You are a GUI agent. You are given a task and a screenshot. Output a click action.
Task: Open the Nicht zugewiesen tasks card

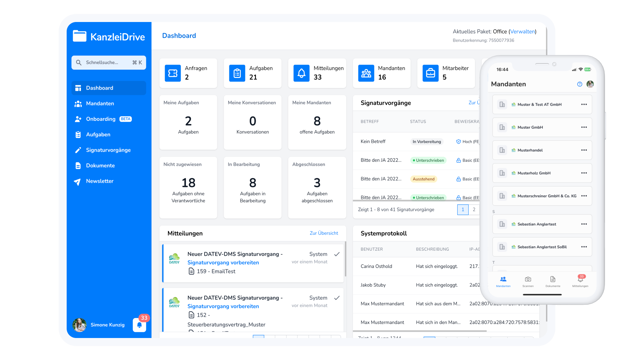(x=188, y=187)
